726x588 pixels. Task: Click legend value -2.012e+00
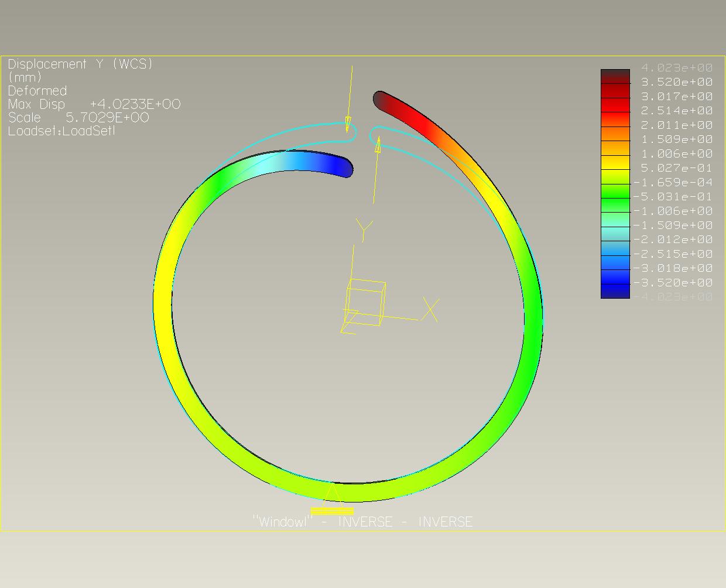[x=673, y=240]
